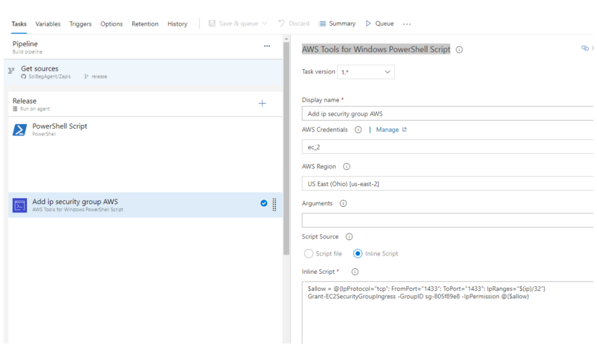Select the Inline Script radio option
Viewport: 597px width, 364px height.
358,254
